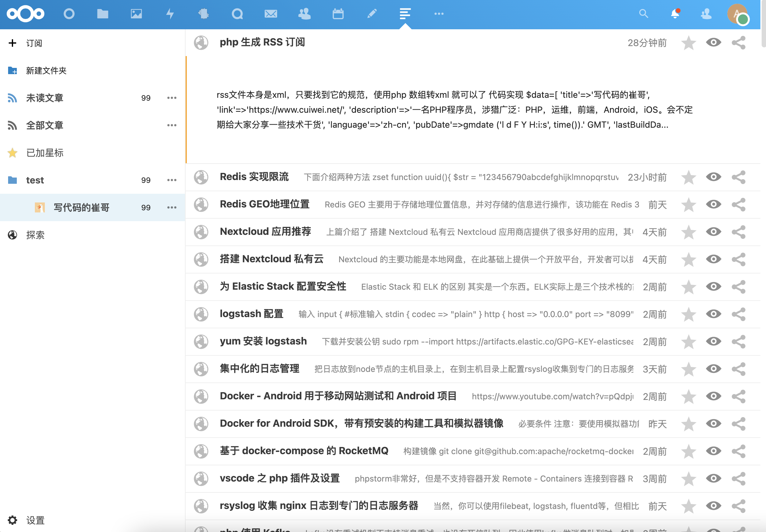Open options menu for 未读文章
766x532 pixels.
pyautogui.click(x=172, y=98)
